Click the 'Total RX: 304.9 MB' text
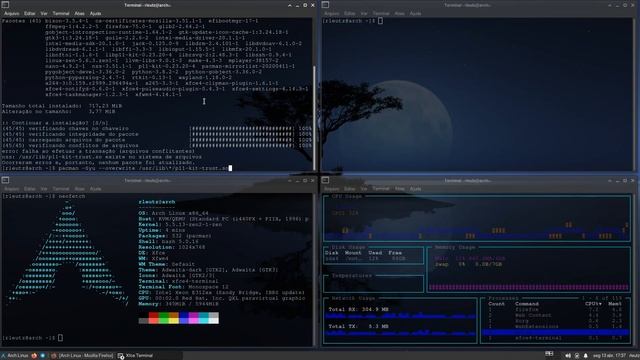 (x=359, y=309)
